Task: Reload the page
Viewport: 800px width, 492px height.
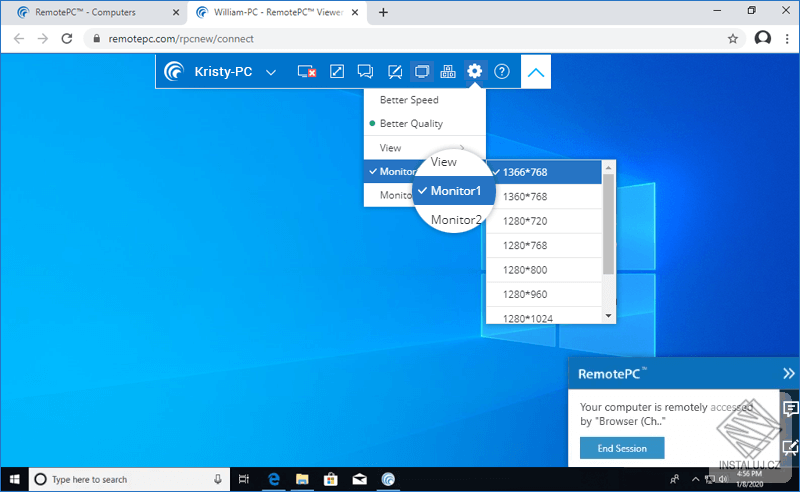Action: pos(67,39)
